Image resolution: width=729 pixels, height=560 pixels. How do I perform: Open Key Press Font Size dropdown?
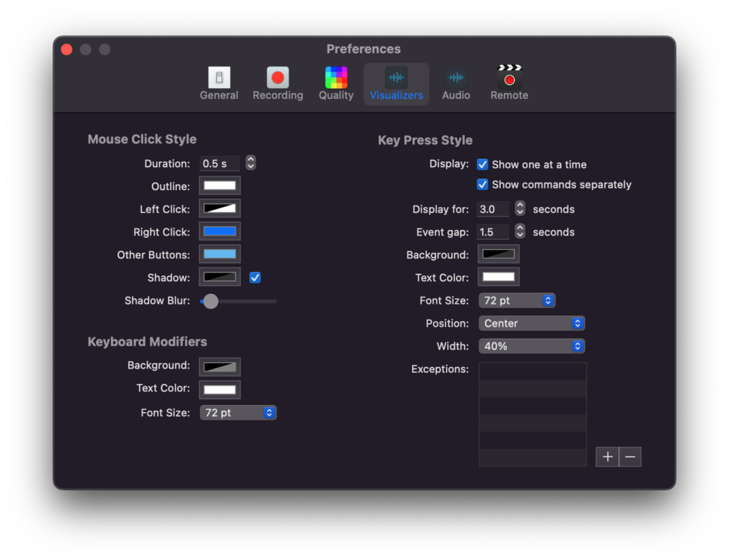(x=517, y=301)
